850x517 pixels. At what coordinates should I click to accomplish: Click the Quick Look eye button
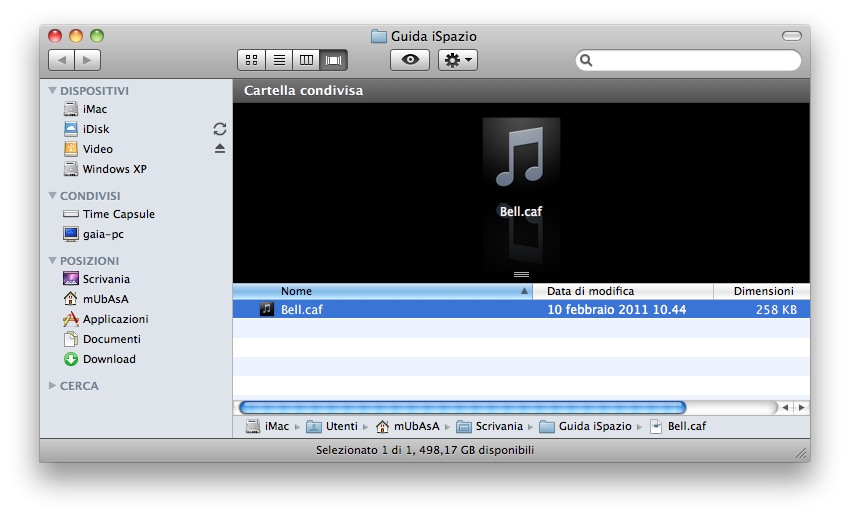pos(410,60)
